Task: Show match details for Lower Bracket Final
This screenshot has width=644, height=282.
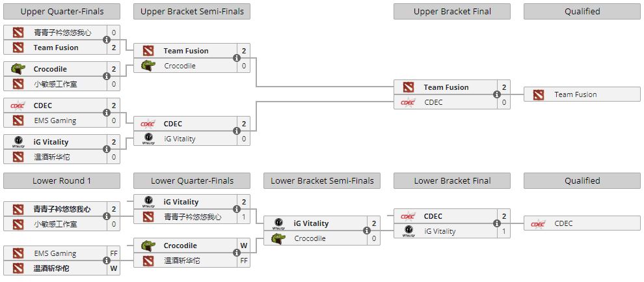Action: (497, 223)
